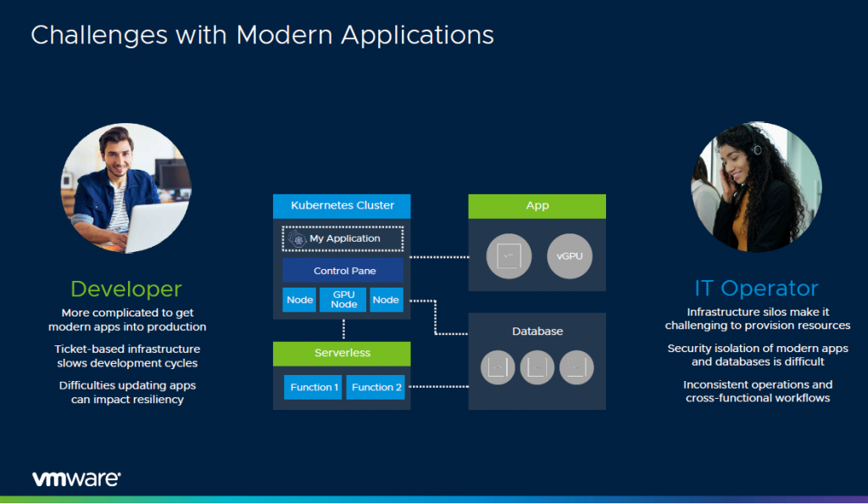Click the Challenges with Modern Applications title
868x504 pixels.
click(x=262, y=35)
